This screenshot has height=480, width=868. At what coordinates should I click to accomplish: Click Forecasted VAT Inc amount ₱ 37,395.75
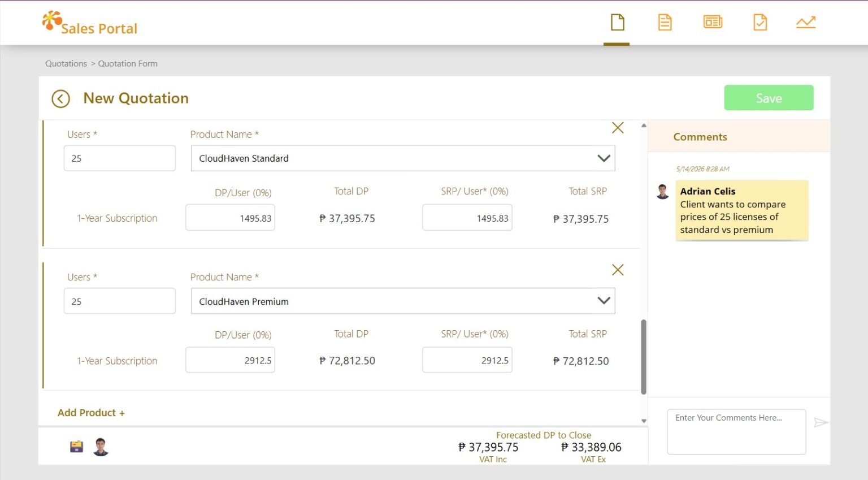[x=488, y=447]
